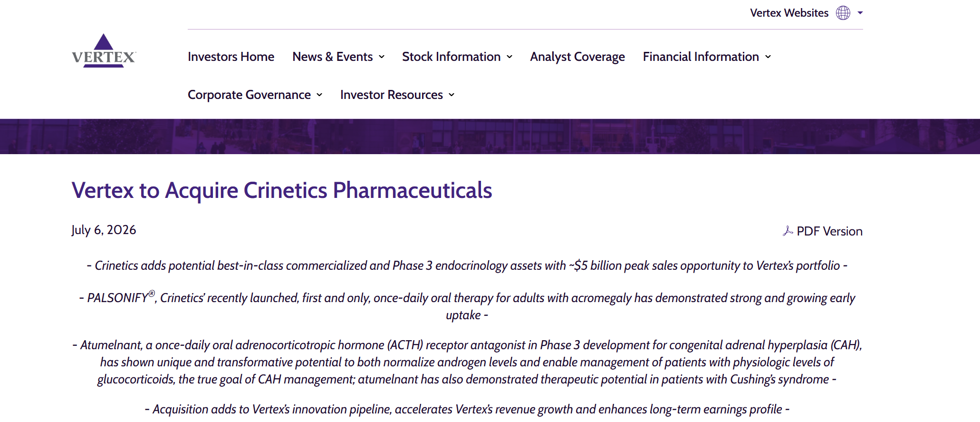Open the Vertex Websites dropdown arrow
Screen dimensions: 980x422
click(x=860, y=13)
